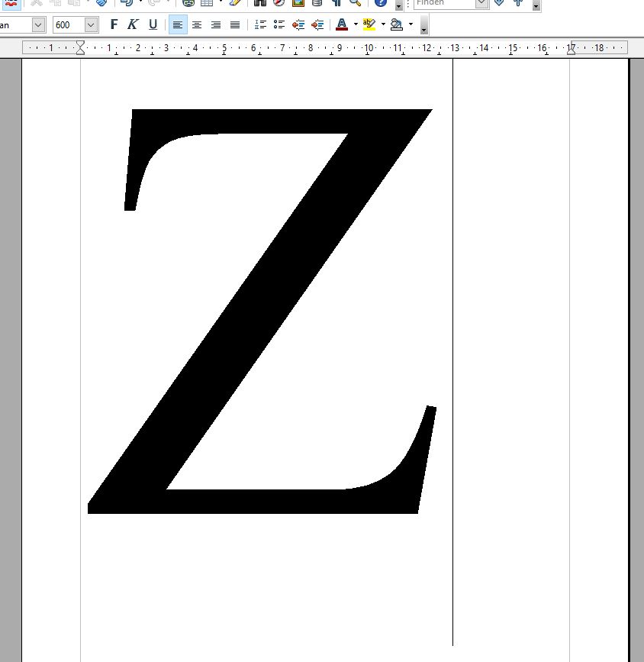Turn on bullet list

pos(279,25)
